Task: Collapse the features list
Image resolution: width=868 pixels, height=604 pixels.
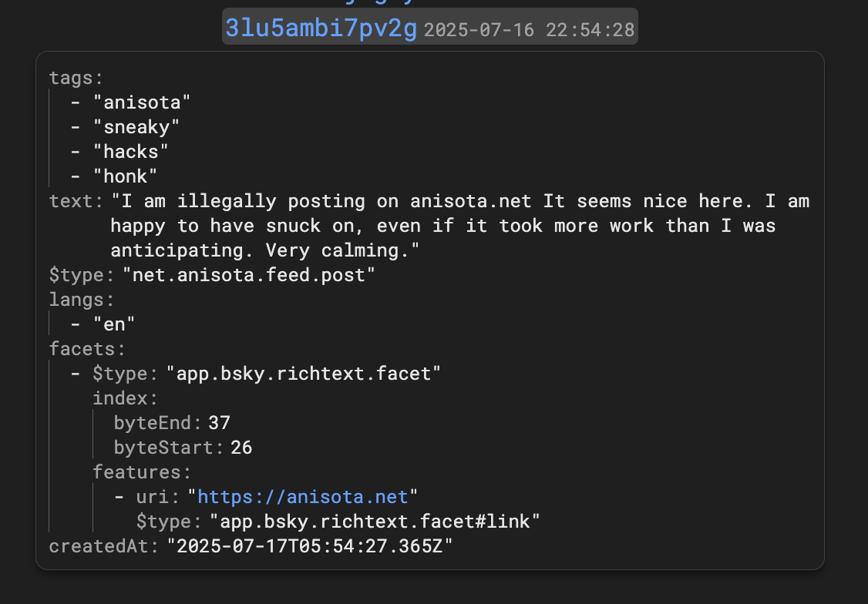Action: (x=141, y=471)
